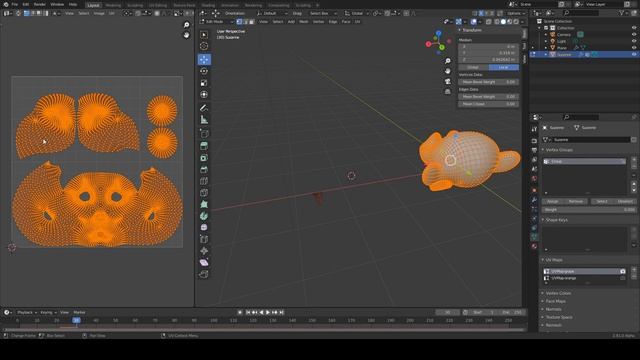The width and height of the screenshot is (640, 360).
Task: Open the Tool properties tab with the wrench icon
Action: pos(534,129)
